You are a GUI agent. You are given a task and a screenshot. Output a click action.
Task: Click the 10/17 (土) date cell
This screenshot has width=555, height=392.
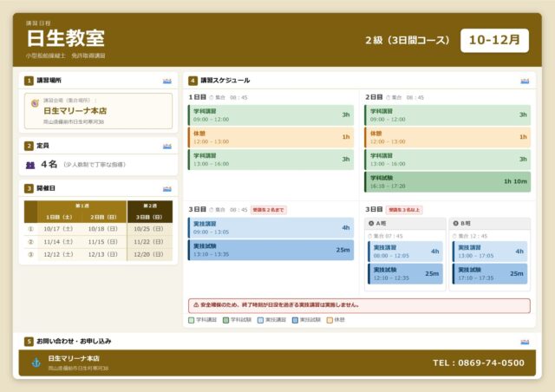pyautogui.click(x=58, y=229)
